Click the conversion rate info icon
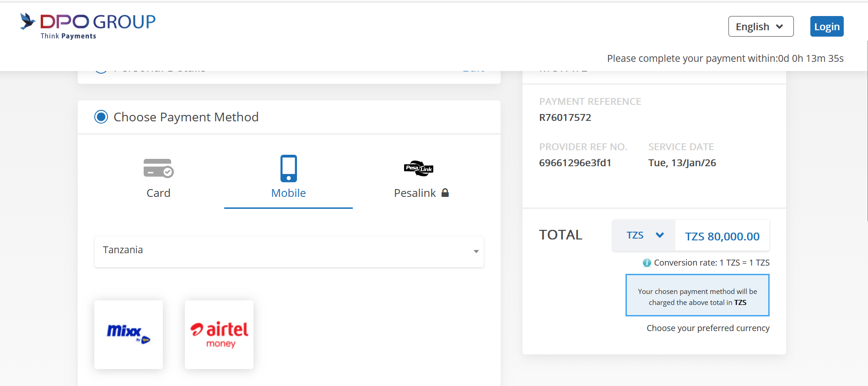Viewport: 868px width, 386px height. coord(647,263)
